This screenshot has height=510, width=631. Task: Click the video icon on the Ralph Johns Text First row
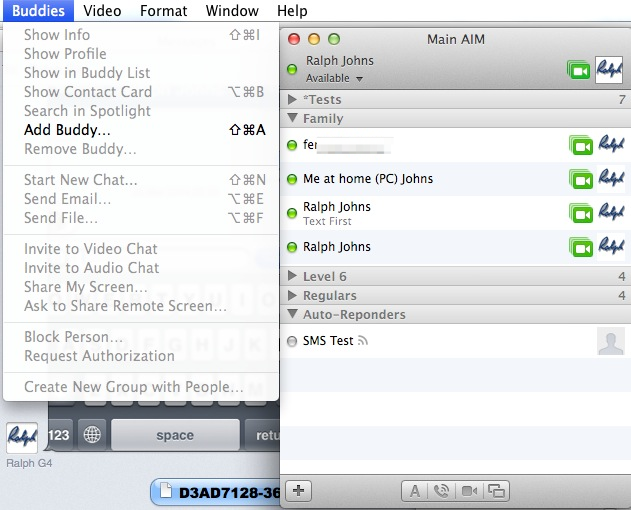point(581,213)
